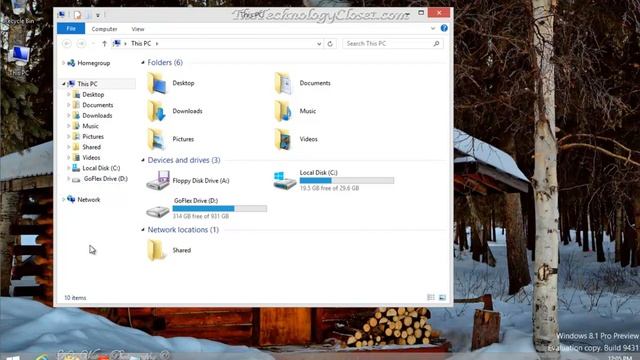Image resolution: width=640 pixels, height=360 pixels.
Task: Collapse the Folders (6) group
Action: [x=143, y=62]
